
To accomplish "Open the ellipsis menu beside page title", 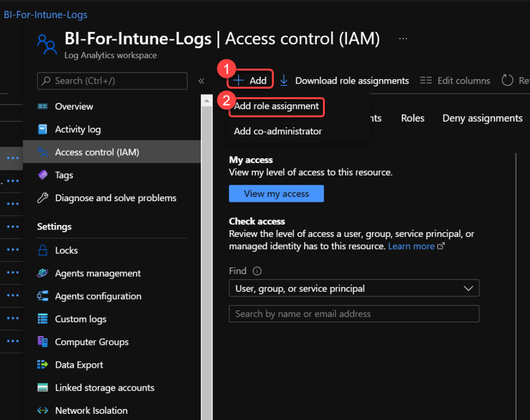I will pos(403,39).
